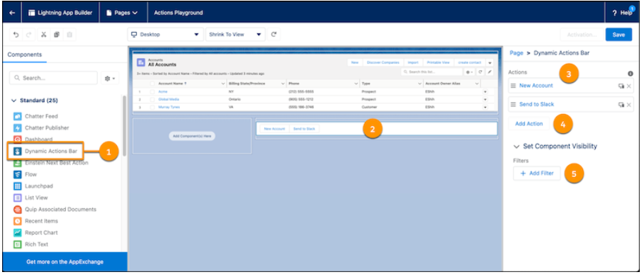The width and height of the screenshot is (644, 277).
Task: Open the Billing State/Province column dropdown
Action: pos(283,84)
